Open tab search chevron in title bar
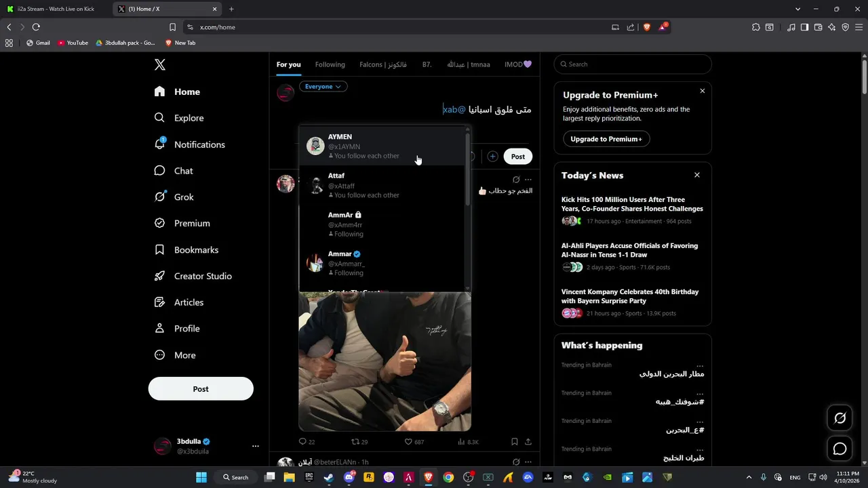 click(797, 9)
